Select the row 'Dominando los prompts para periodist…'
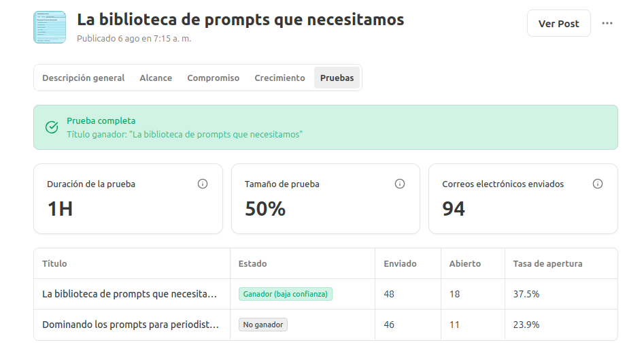 click(x=131, y=325)
